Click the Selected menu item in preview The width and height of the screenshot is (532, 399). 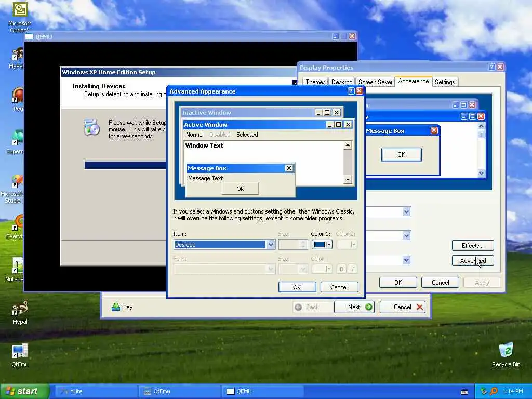(247, 135)
